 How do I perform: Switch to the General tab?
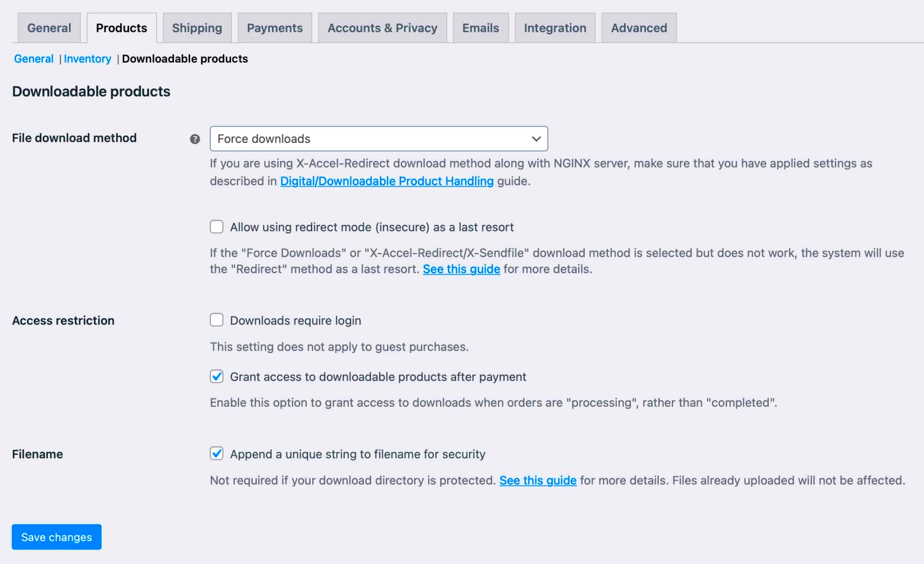[48, 28]
